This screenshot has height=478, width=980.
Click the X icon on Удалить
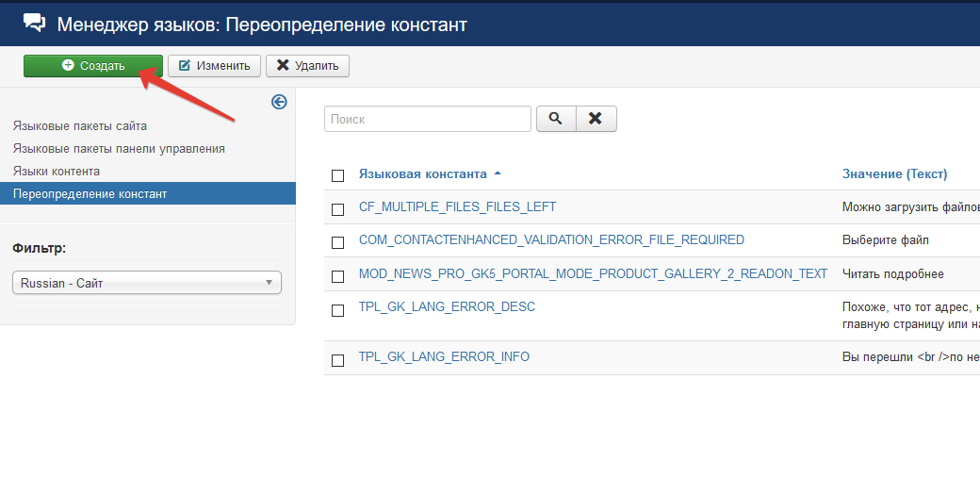(283, 66)
